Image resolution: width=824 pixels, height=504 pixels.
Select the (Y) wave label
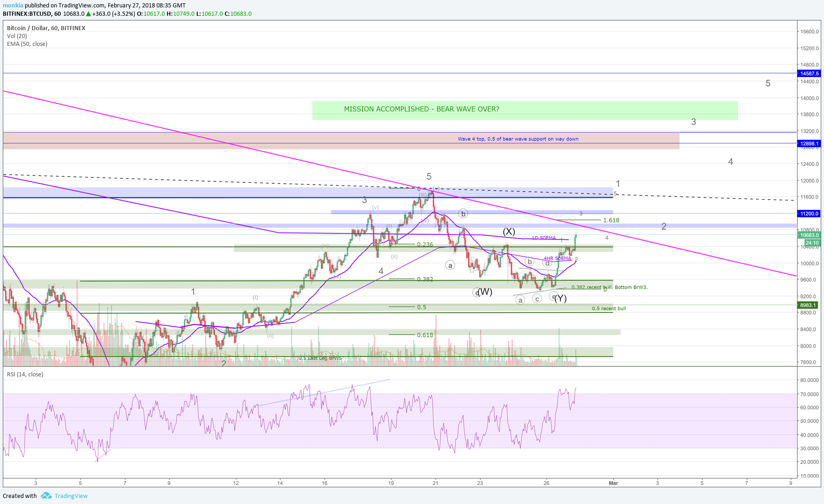[561, 298]
